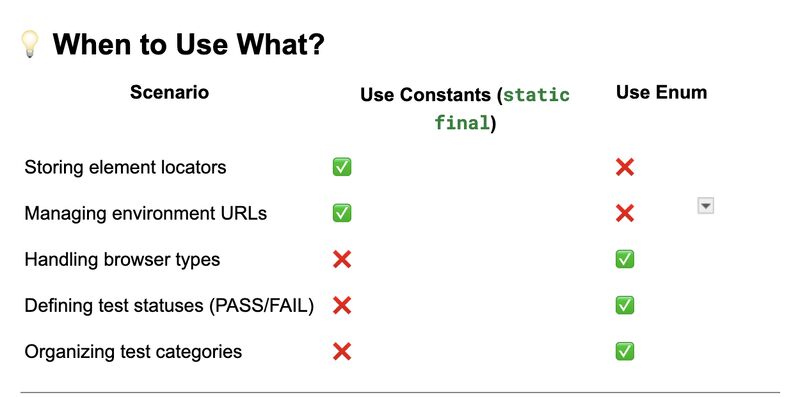Click the 'When to Use What?' heading
800x397 pixels.
coord(189,44)
